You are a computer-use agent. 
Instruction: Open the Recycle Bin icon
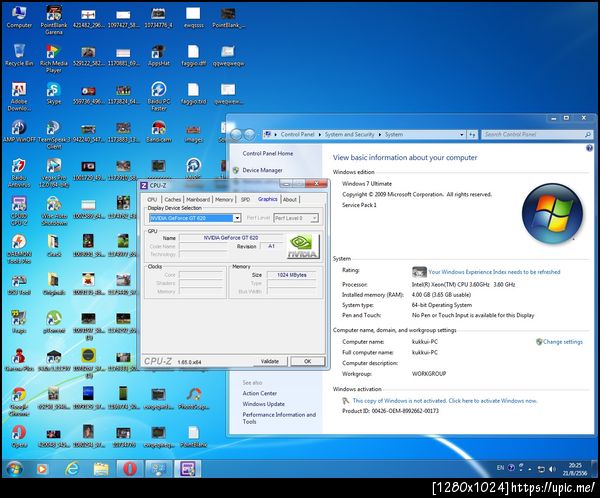click(19, 56)
